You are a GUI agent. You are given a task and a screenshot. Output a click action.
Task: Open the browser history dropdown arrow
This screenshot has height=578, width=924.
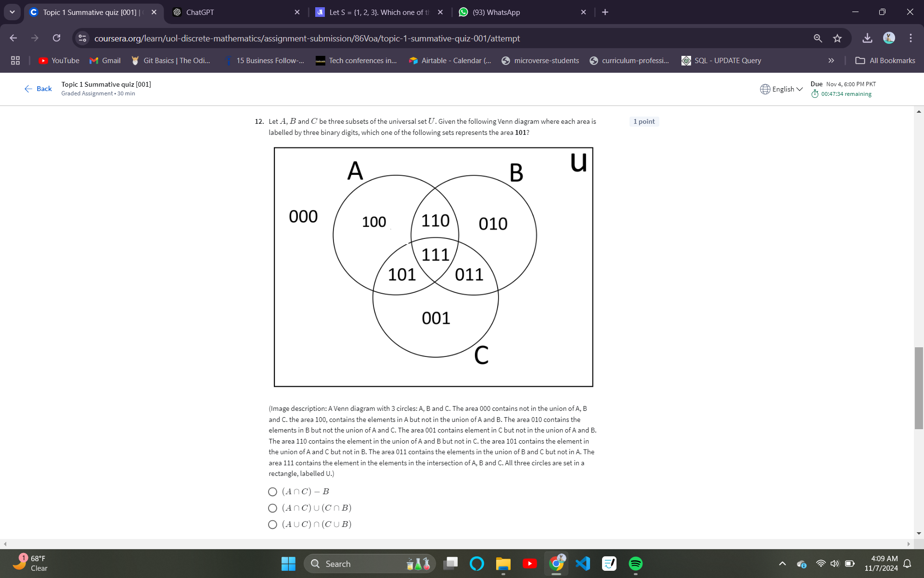12,12
